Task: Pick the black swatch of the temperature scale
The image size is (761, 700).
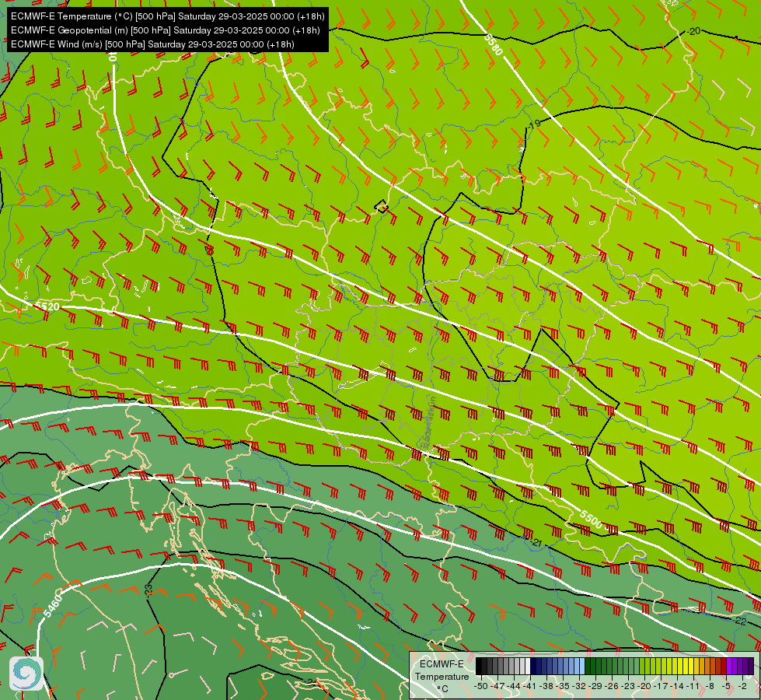Action: (479, 666)
